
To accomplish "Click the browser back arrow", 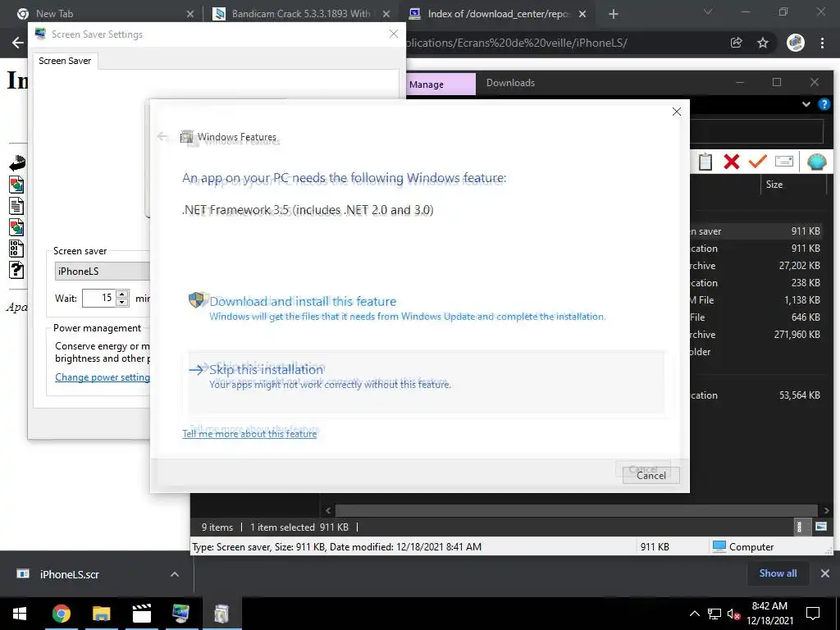I will pyautogui.click(x=18, y=43).
